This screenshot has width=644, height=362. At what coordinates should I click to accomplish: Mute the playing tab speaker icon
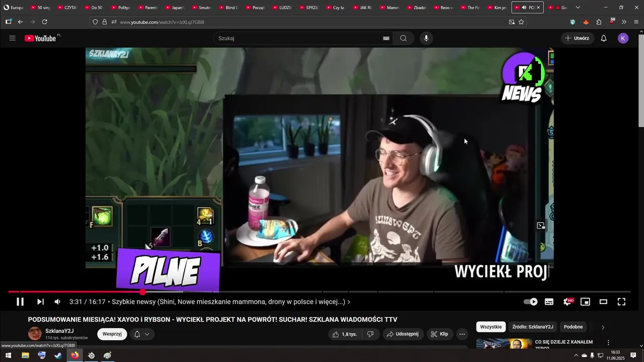point(524,8)
